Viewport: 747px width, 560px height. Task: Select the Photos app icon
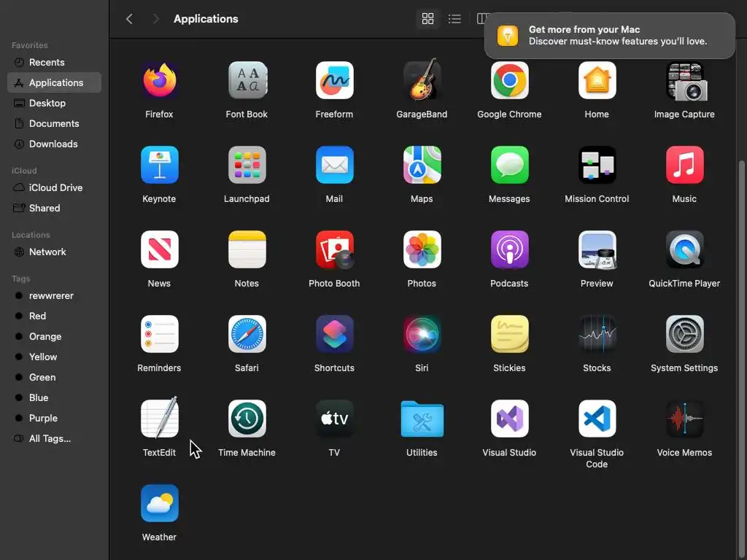click(422, 249)
